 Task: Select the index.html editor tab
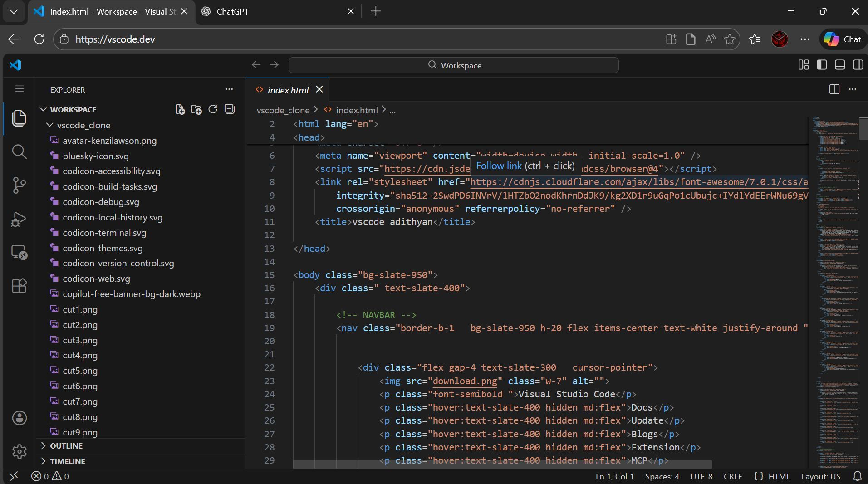pos(288,90)
